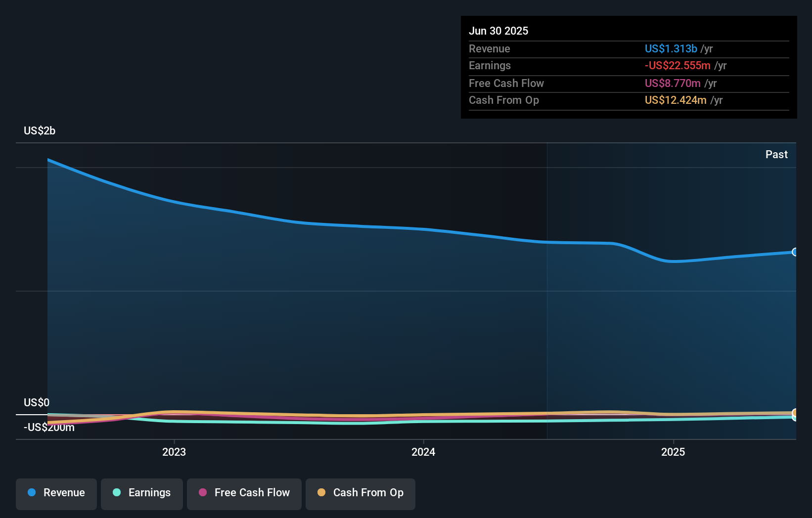Toggle the Free Cash Flow series off
Viewport: 812px width, 518px height.
tap(244, 493)
